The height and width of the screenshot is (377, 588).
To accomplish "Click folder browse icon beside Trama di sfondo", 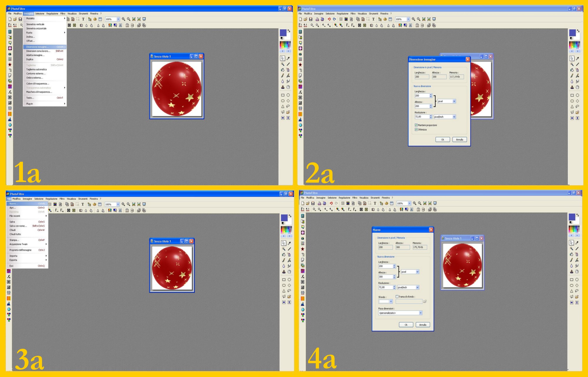I will (x=425, y=301).
